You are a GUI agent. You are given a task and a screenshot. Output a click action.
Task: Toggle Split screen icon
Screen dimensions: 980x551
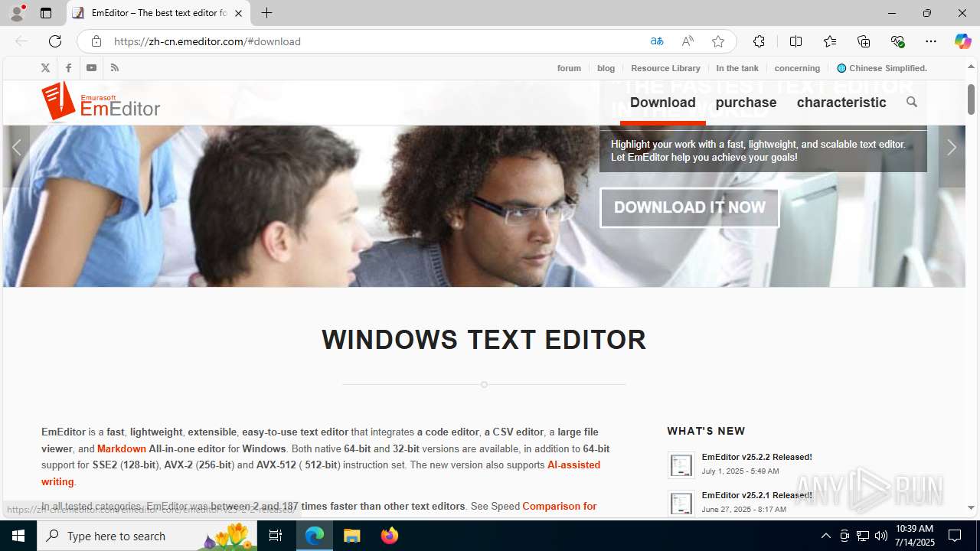tap(795, 41)
